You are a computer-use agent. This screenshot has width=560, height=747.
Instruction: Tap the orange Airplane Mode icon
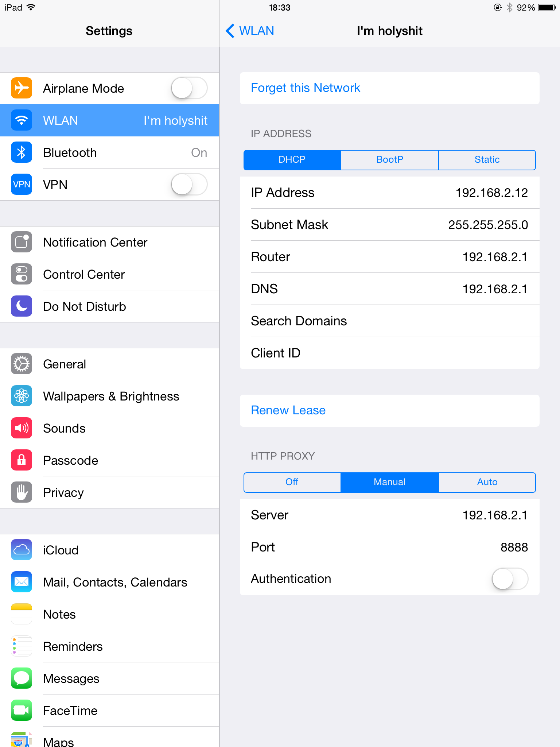pos(22,88)
